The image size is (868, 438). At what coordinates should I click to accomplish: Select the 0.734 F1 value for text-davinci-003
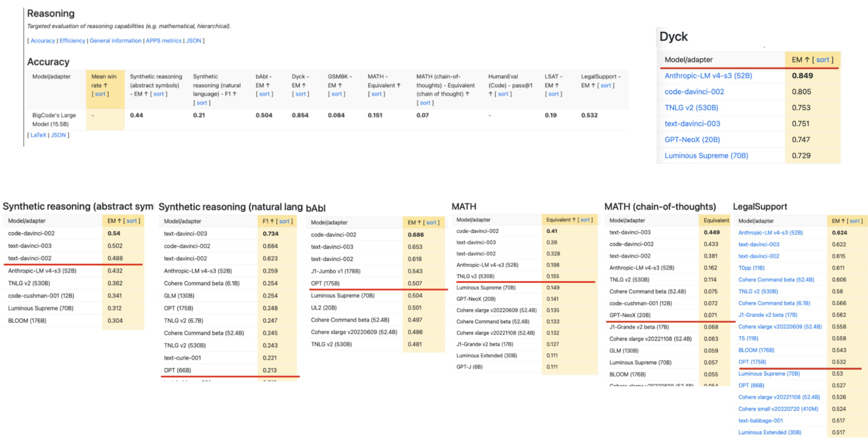coord(271,234)
